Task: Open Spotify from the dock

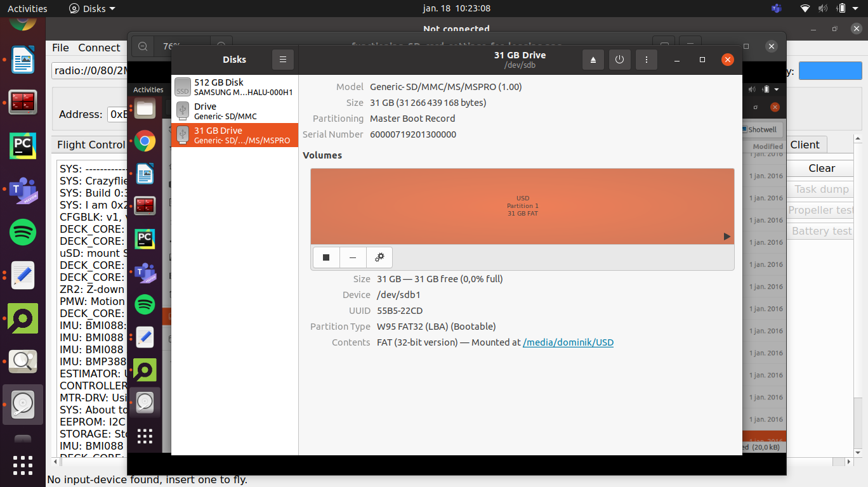Action: point(23,232)
